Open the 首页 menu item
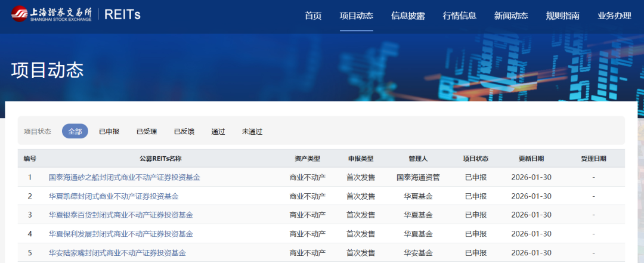Screen dimensions: 644x263 coord(313,16)
